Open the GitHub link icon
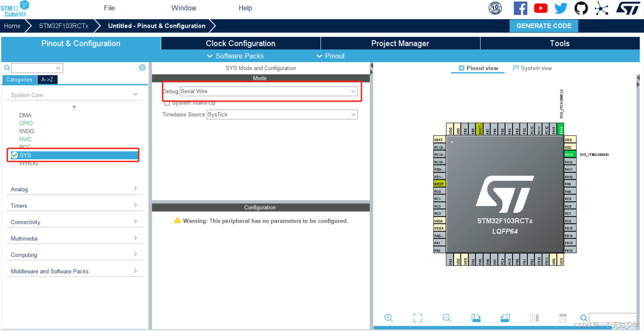644x332 pixels. 581,8
